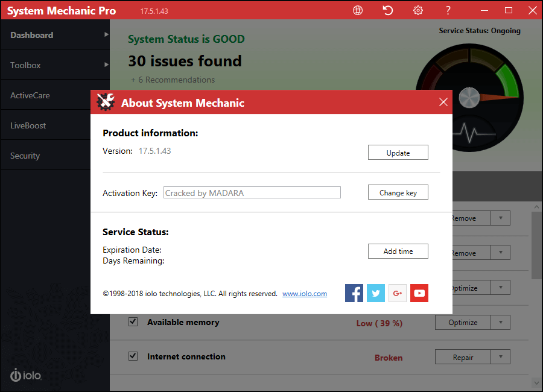Click Repair for Internet connection

[x=463, y=357]
